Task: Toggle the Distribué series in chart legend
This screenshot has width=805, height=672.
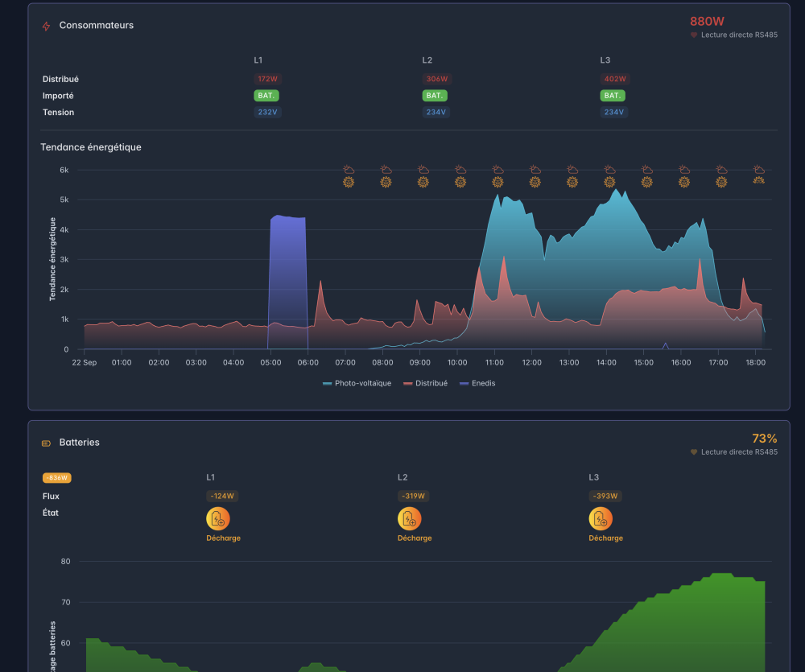Action: pos(426,384)
